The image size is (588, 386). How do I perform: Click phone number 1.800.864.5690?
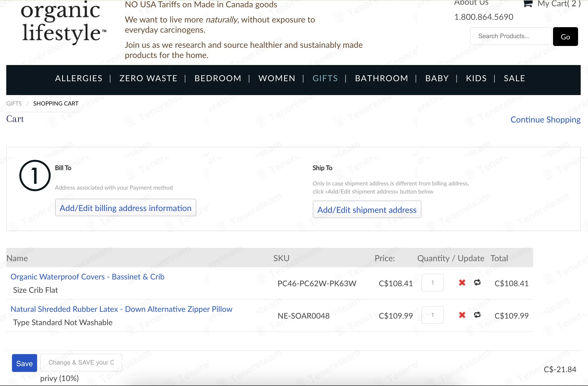coord(484,17)
